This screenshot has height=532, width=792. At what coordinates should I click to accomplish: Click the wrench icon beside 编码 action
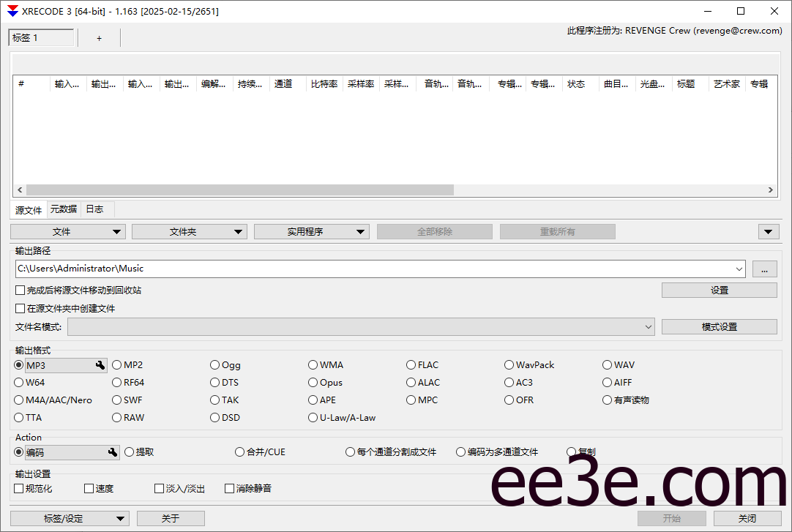click(113, 452)
